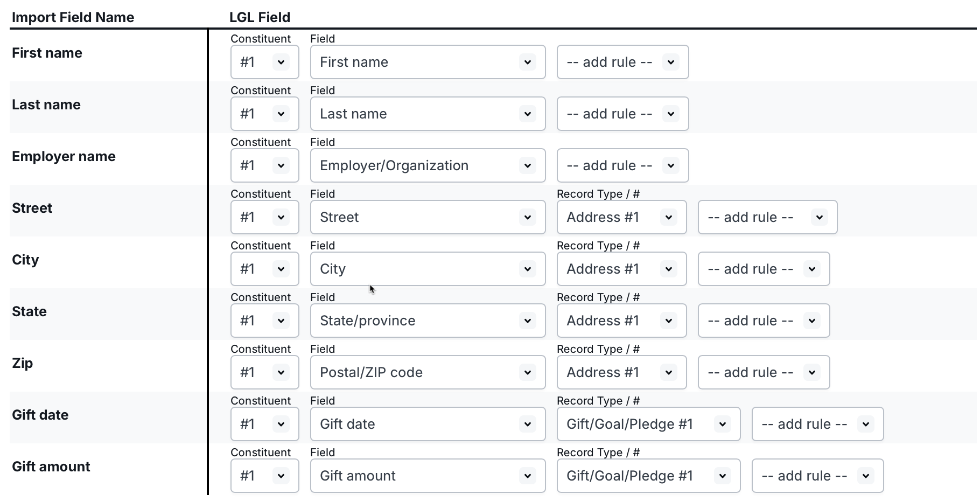Screen dimensions: 980x501
Task: Open Constituent dropdown for First name row
Action: click(264, 62)
